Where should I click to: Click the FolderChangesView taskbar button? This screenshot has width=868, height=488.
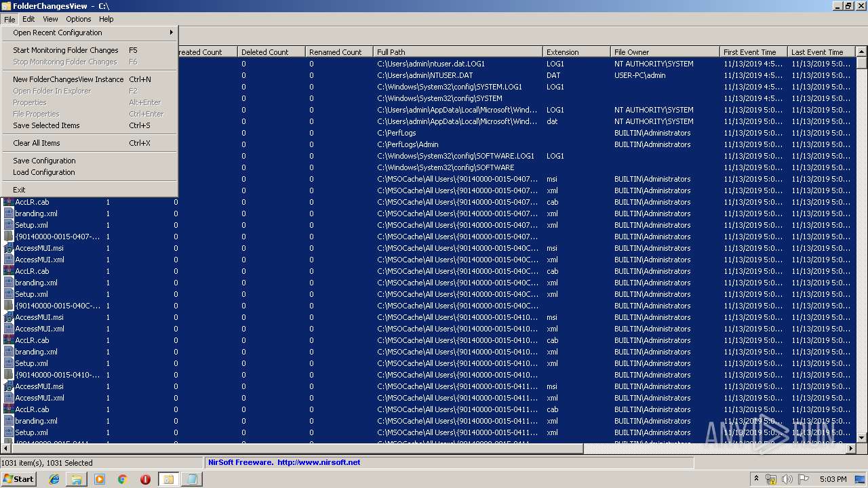click(x=168, y=479)
